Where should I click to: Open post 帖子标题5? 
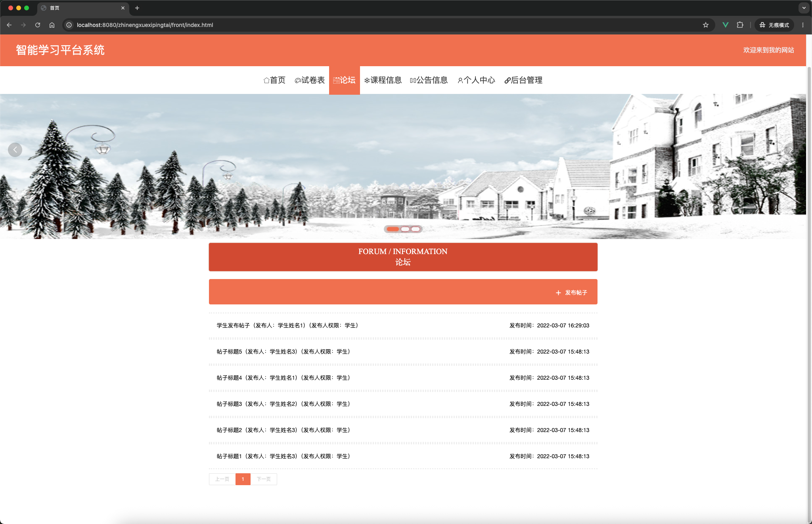pos(403,352)
